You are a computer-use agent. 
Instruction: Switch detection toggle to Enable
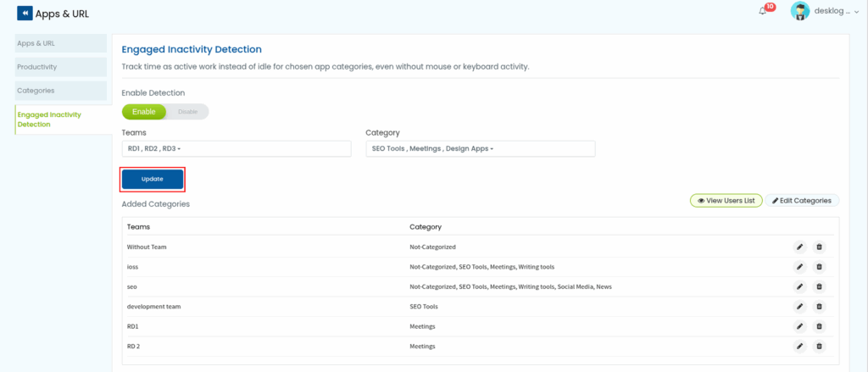tap(144, 112)
